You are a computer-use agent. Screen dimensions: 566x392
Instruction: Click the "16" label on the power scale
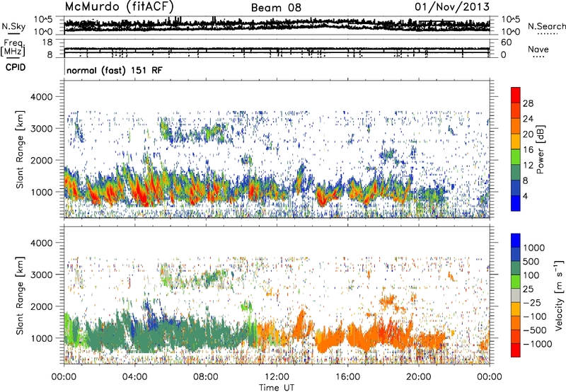(x=528, y=150)
